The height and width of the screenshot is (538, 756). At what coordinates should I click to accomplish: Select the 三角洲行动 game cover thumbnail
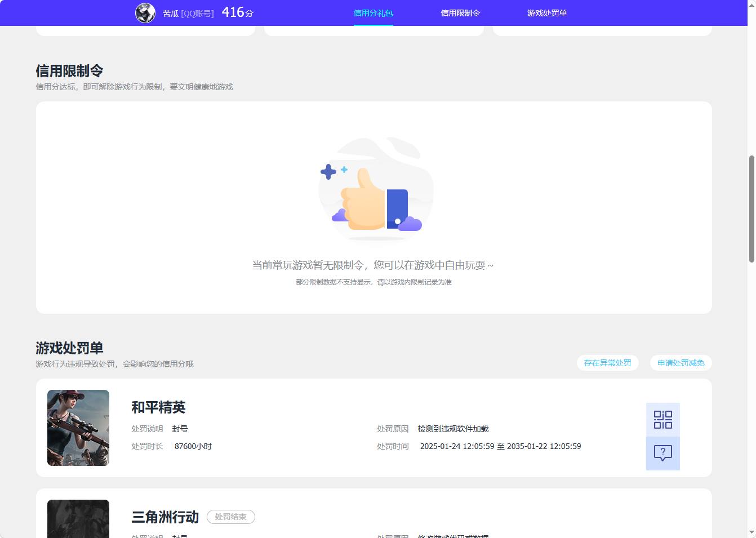point(78,519)
